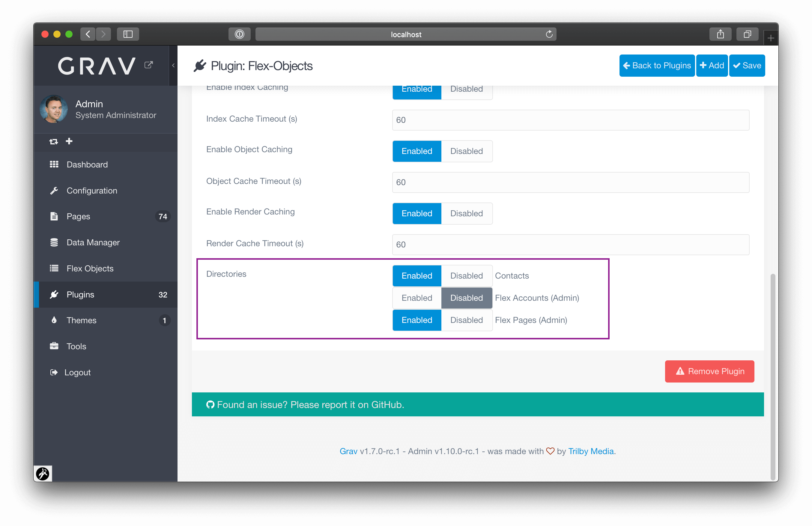Enable the Flex Accounts Admin toggle
The image size is (812, 526).
(x=416, y=298)
